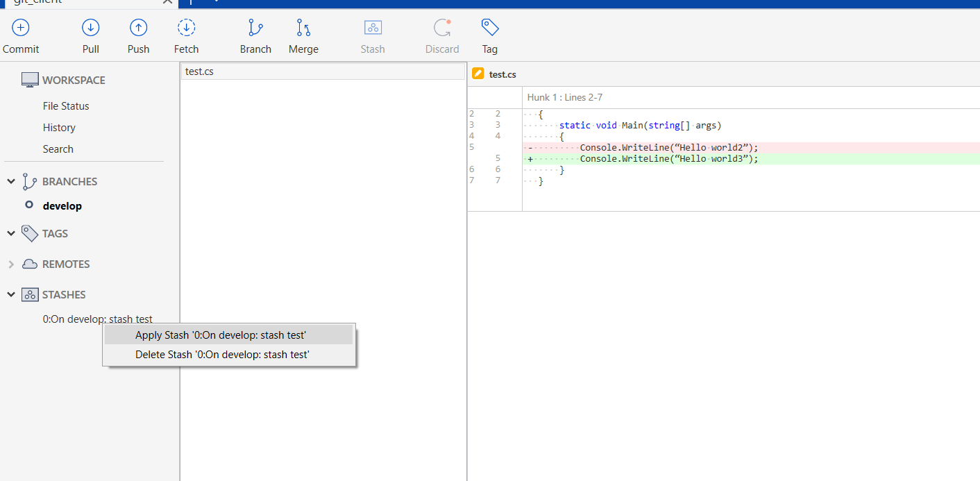The width and height of the screenshot is (980, 481).
Task: Click the Stash toolbar icon
Action: 373,28
